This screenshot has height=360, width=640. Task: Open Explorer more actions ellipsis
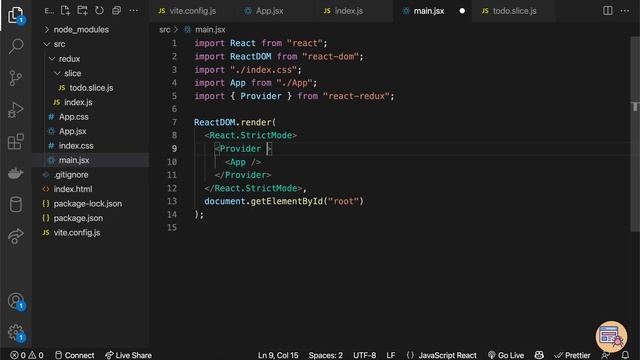point(133,11)
